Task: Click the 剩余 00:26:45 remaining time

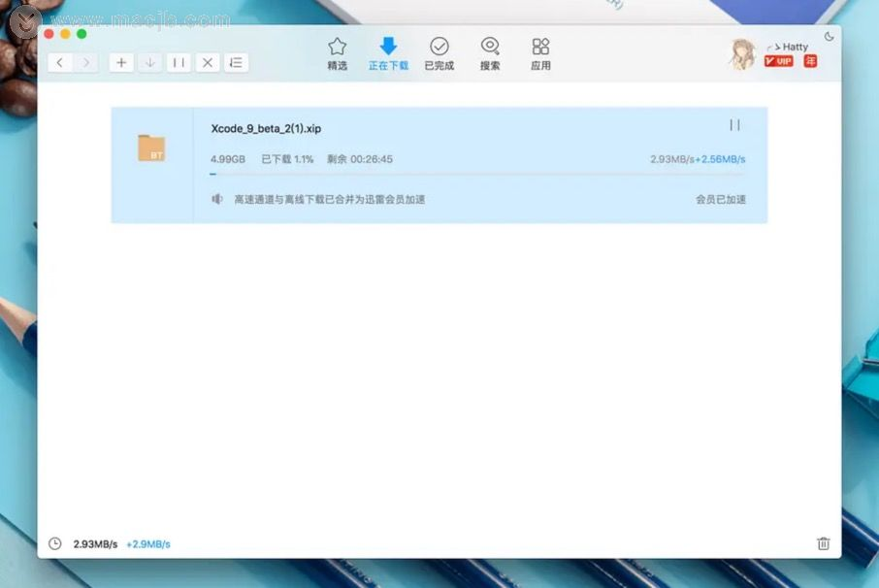Action: coord(359,159)
